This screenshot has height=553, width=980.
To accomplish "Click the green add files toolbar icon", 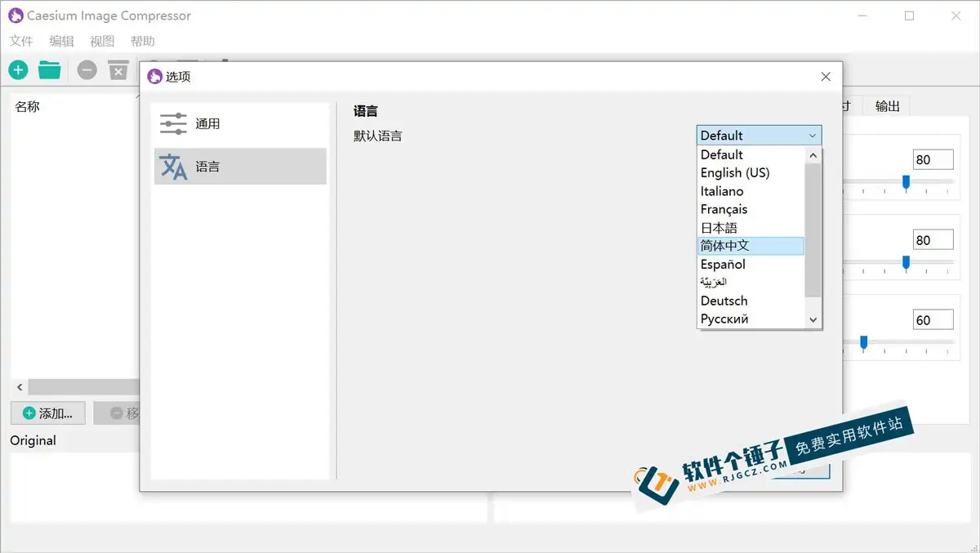I will (x=18, y=70).
